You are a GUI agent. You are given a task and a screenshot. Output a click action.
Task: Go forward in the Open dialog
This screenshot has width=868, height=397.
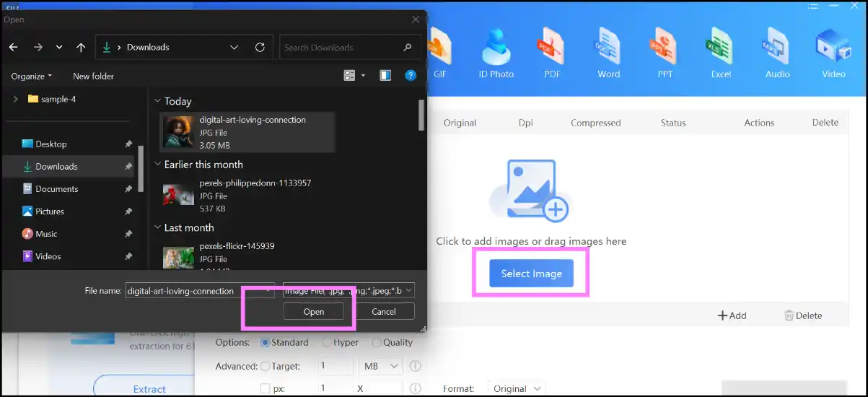tap(38, 47)
